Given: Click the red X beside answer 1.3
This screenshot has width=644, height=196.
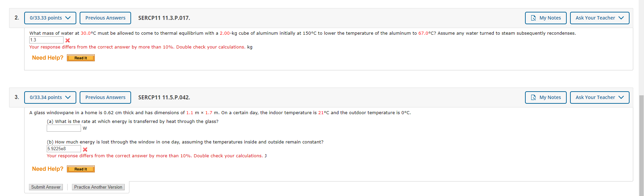Looking at the screenshot, I should 68,40.
